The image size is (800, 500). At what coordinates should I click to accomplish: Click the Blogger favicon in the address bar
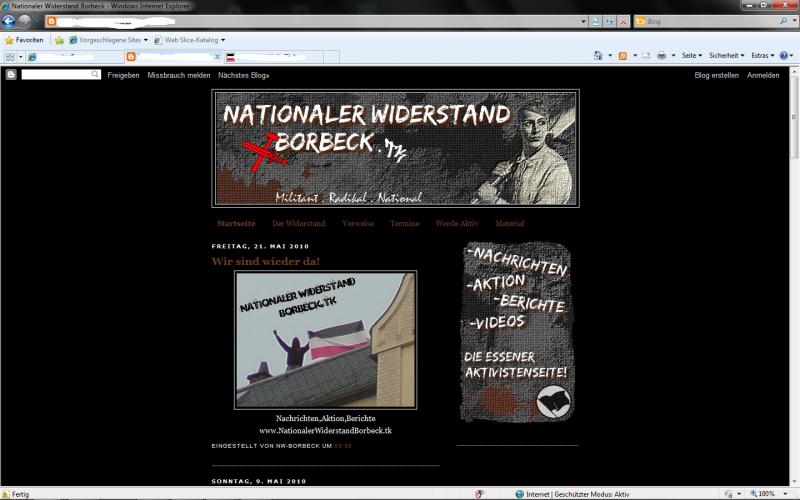coord(51,21)
